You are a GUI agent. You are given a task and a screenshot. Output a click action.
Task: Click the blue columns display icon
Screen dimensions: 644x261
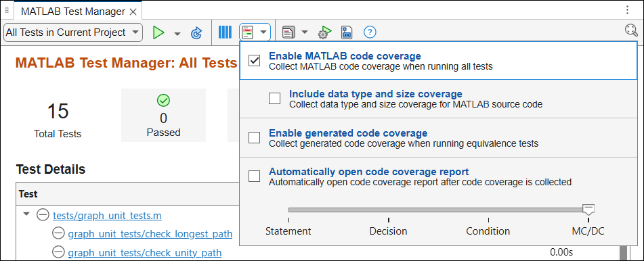(x=225, y=32)
